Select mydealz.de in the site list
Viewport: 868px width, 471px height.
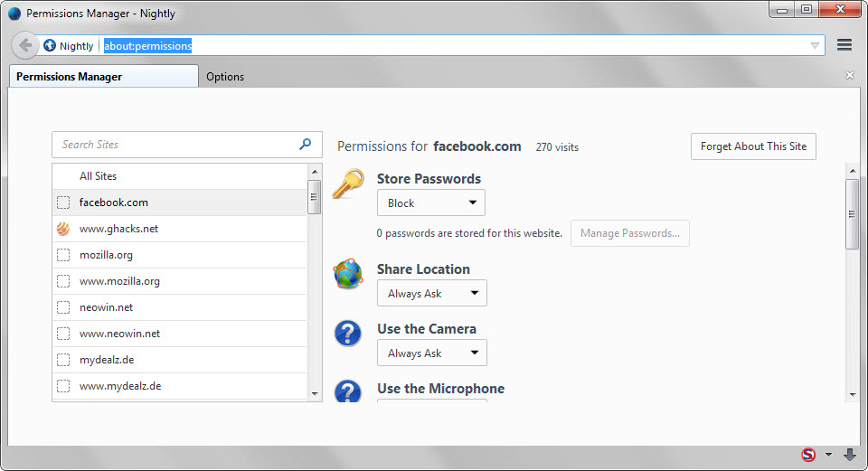click(x=179, y=360)
